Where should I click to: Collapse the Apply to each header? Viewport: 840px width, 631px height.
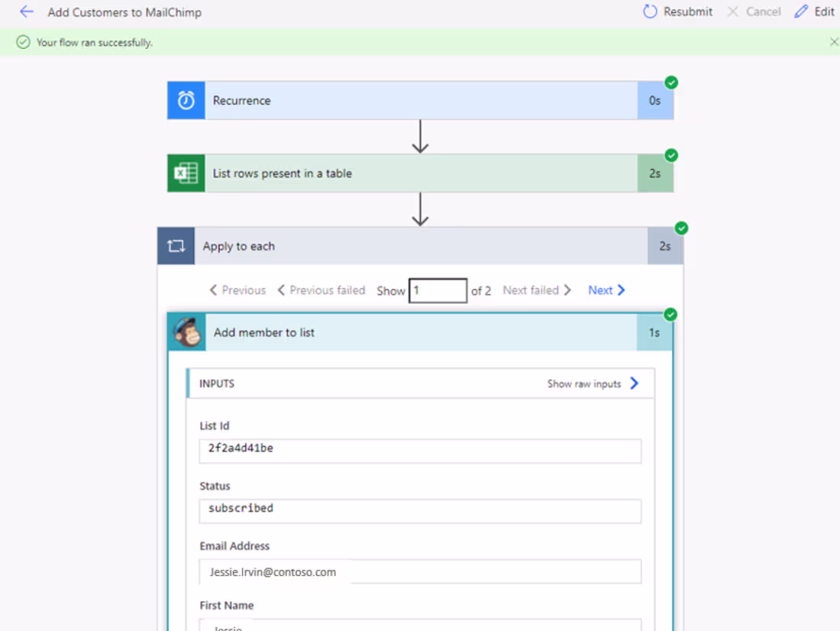click(420, 246)
